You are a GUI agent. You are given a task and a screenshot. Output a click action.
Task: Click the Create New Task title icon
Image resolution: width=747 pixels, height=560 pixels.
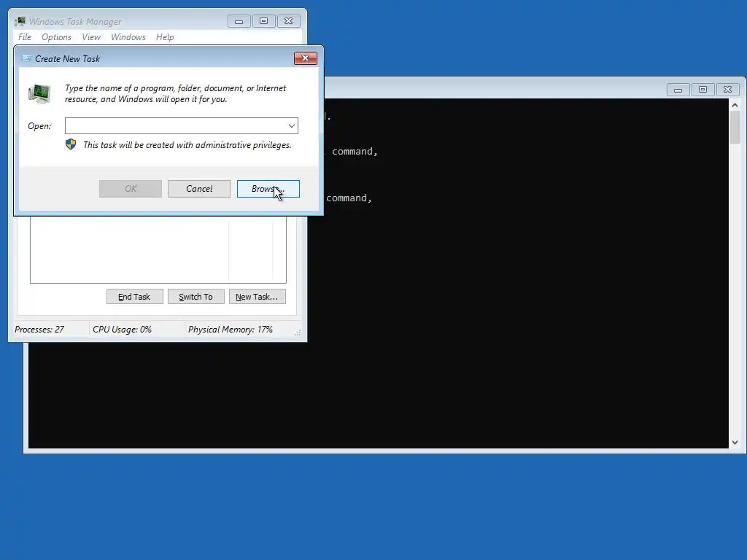(x=26, y=58)
